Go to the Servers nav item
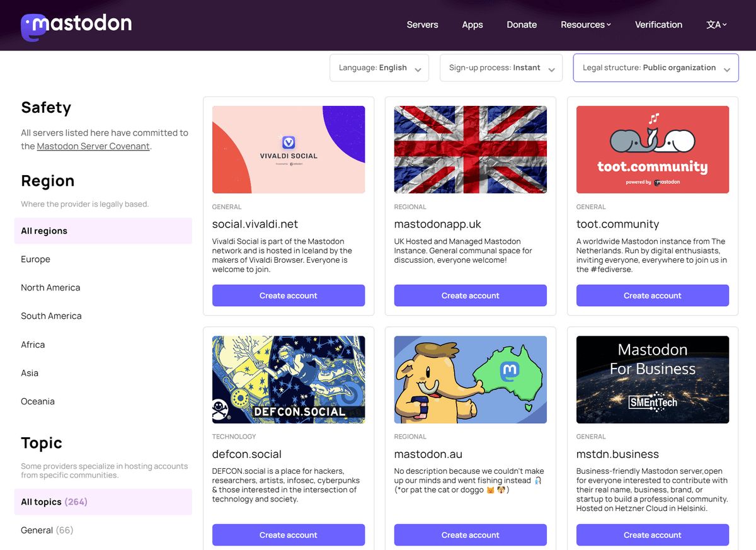 click(x=422, y=25)
